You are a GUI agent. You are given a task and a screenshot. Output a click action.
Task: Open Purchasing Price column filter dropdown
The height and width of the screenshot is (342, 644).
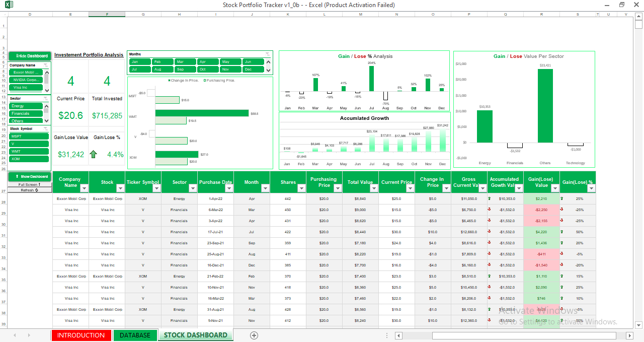[x=338, y=188]
